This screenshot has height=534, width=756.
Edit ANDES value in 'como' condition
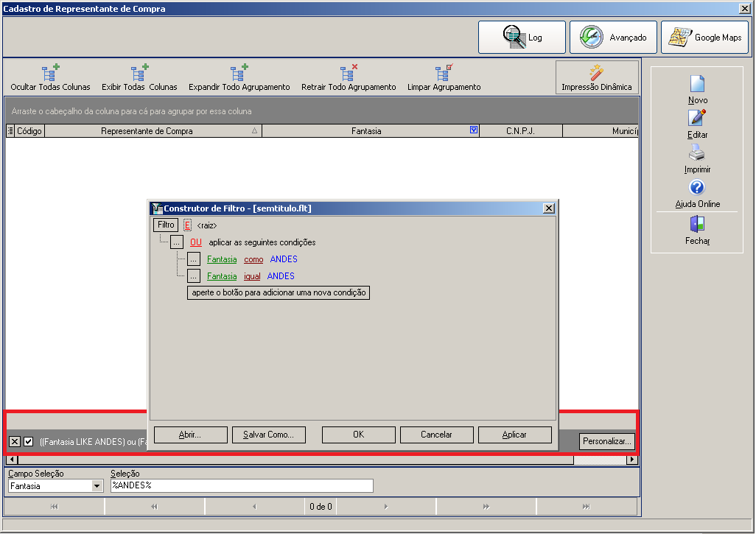pos(284,259)
